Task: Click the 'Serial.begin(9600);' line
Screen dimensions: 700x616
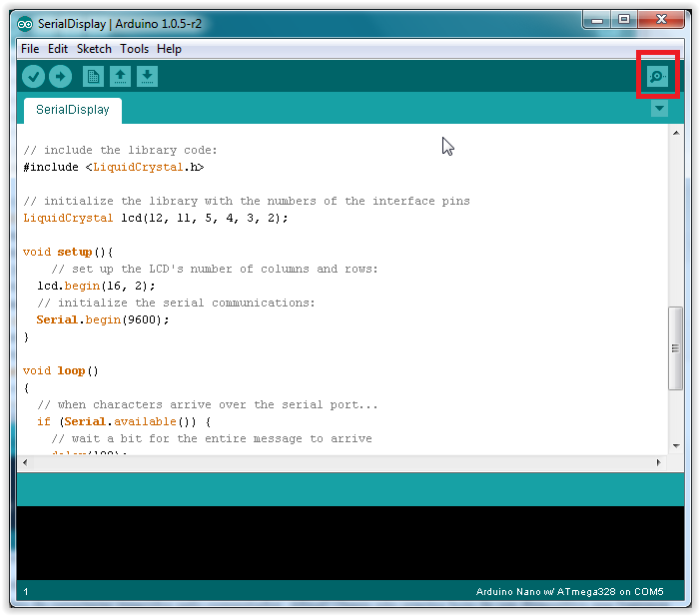Action: pos(103,320)
